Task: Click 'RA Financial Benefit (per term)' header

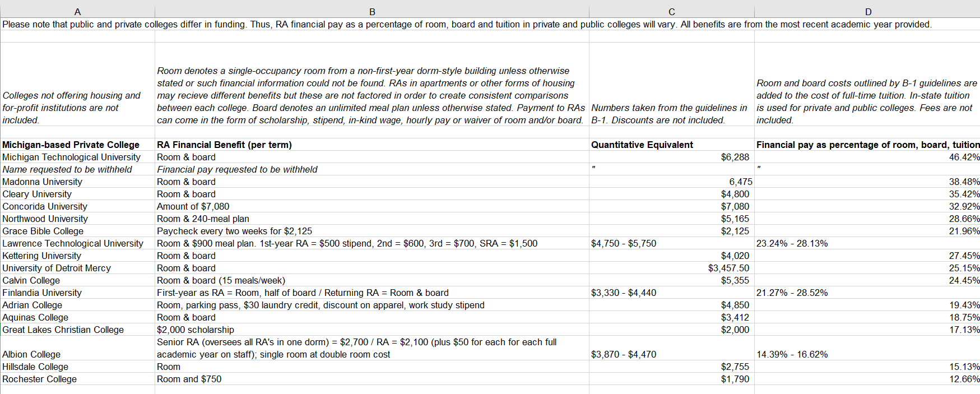Action: pyautogui.click(x=372, y=145)
